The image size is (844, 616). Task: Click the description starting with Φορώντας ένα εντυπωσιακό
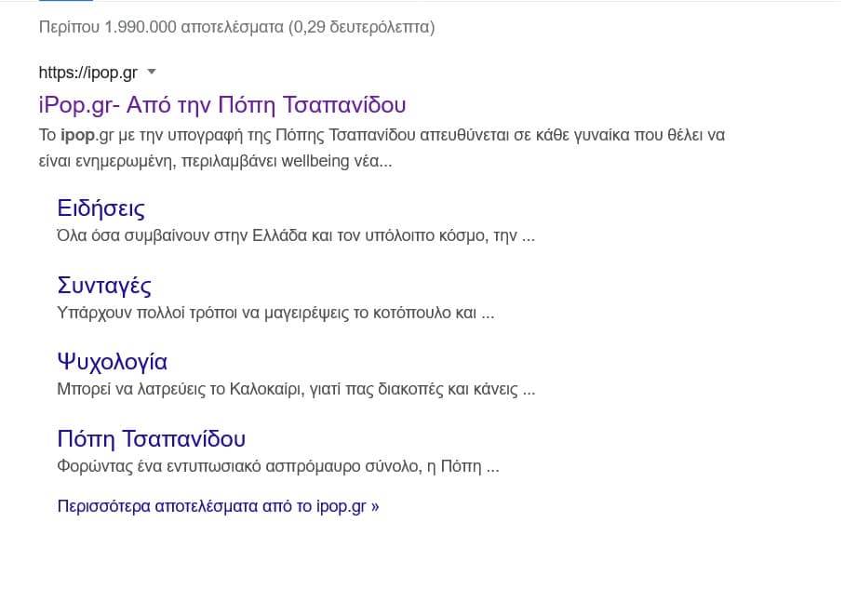pos(278,466)
